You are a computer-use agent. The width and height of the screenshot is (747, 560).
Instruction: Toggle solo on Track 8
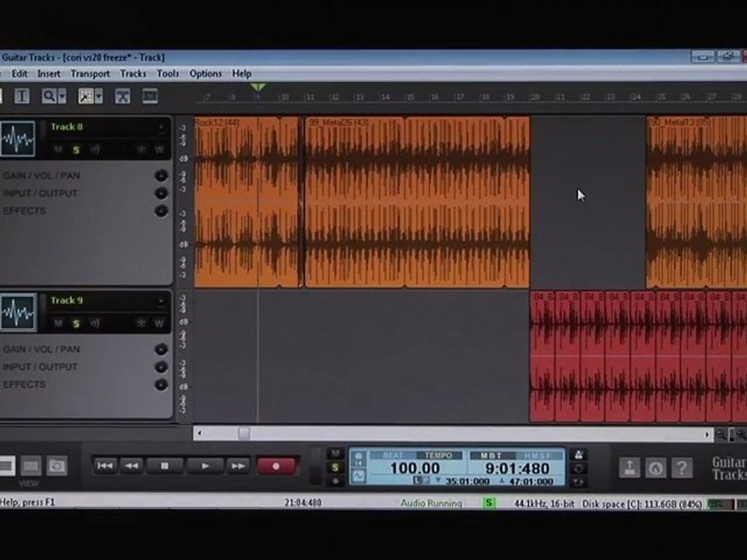76,150
